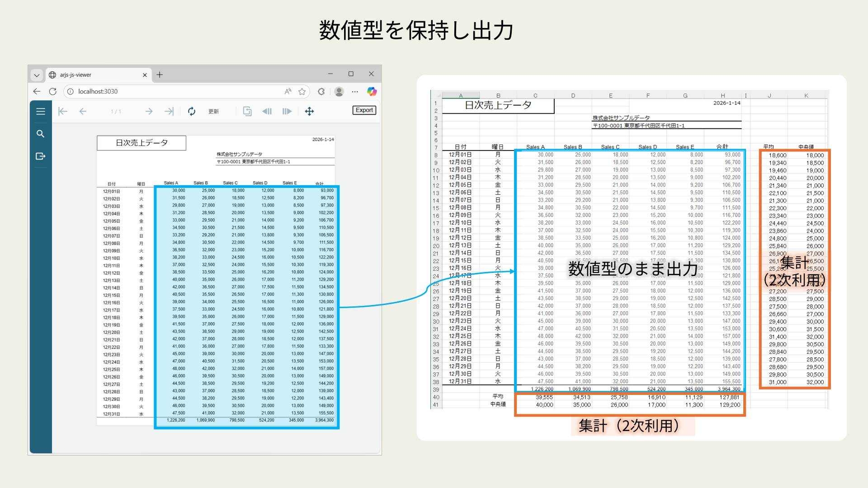Click the 更新 toolbar label
Viewport: 868px width, 488px height.
coord(213,112)
